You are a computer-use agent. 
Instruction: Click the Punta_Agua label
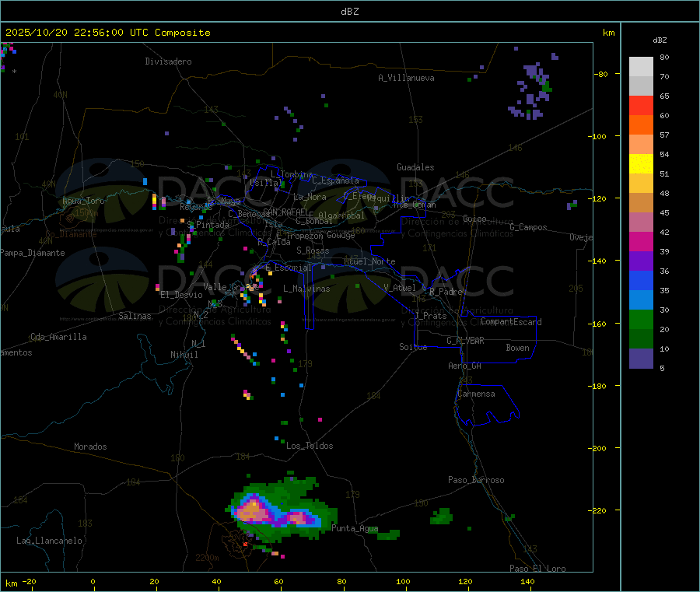(x=355, y=528)
